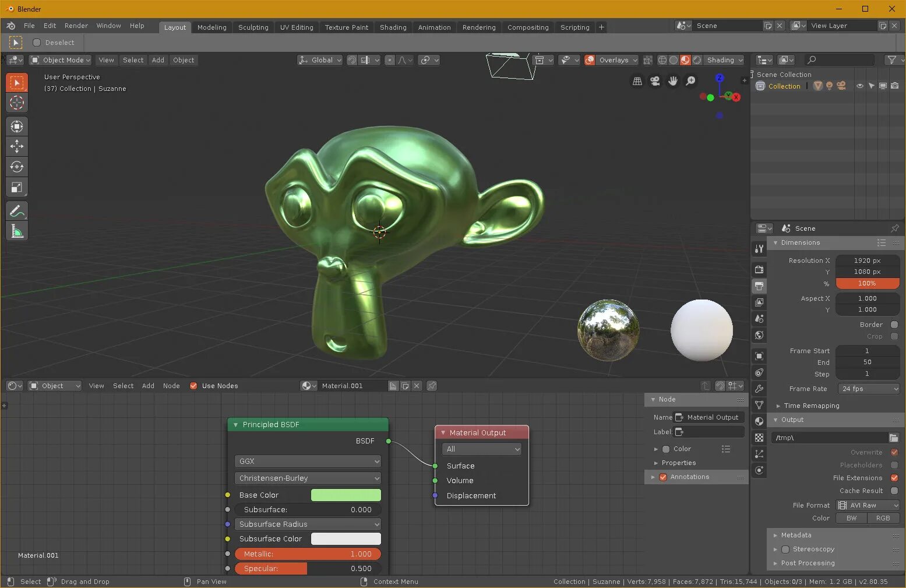Tick the Stereoscopy checkbox
Screen dimensions: 906x588
785,549
